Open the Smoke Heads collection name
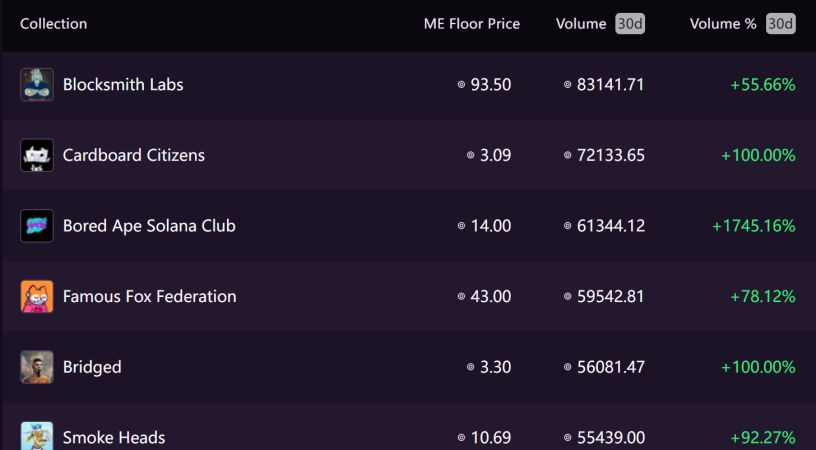This screenshot has width=816, height=450. (114, 438)
